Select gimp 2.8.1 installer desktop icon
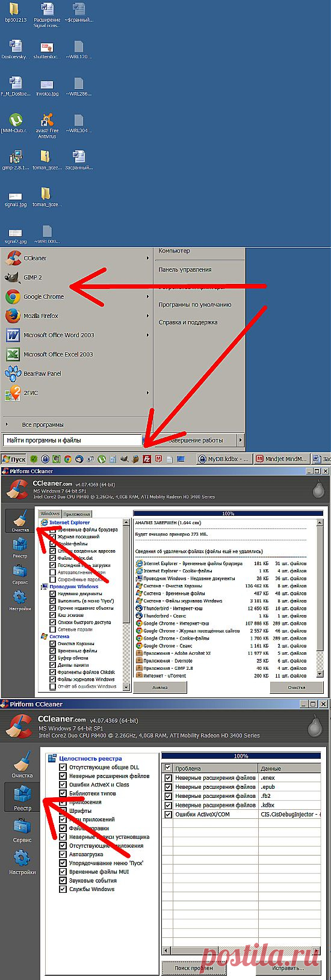 pos(15,160)
